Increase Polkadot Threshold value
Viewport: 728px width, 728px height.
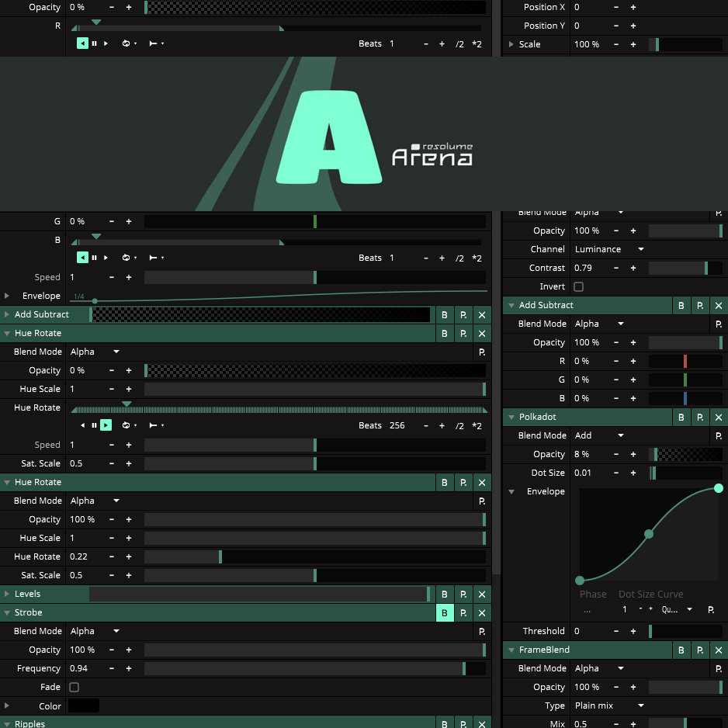point(633,632)
